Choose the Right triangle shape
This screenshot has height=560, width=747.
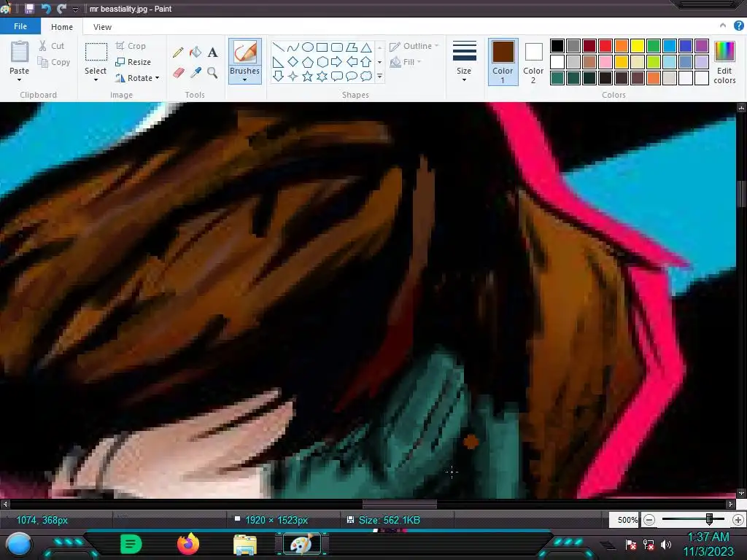[x=278, y=62]
